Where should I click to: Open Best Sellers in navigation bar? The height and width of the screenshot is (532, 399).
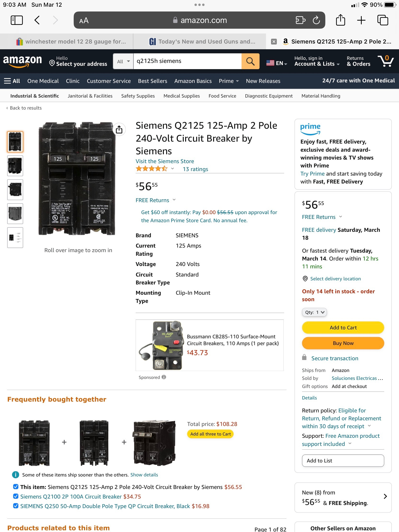pyautogui.click(x=152, y=81)
